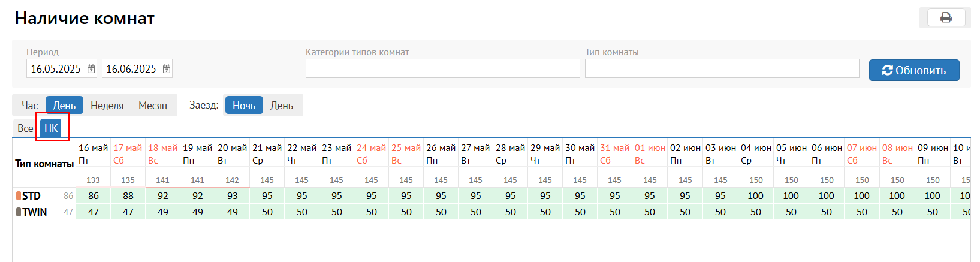
Task: Click the orange STD room type marker
Action: coord(19,196)
